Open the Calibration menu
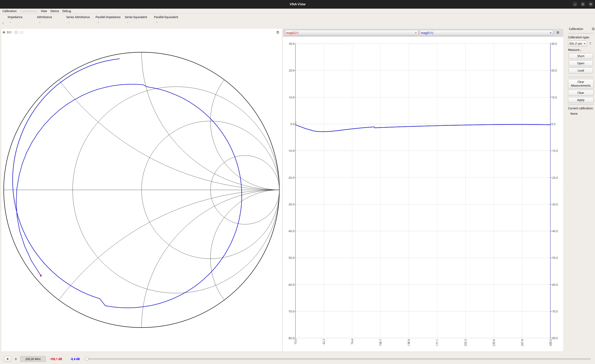This screenshot has width=595, height=364. 10,11
